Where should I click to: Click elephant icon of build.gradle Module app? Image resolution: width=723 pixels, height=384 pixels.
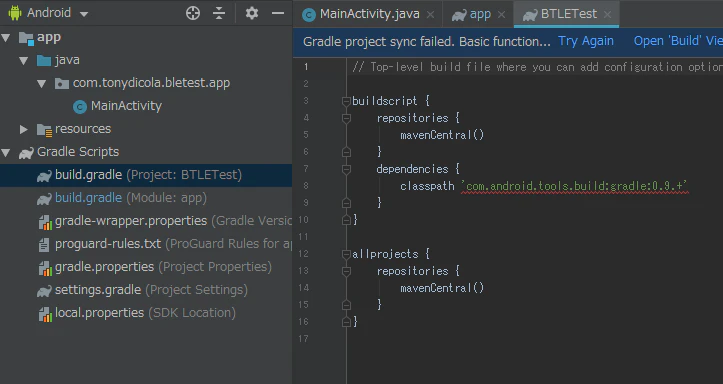pos(44,199)
